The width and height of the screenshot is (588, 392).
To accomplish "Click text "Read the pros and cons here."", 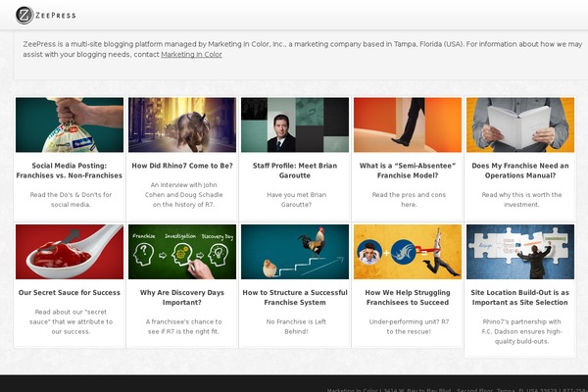I will coord(409,200).
